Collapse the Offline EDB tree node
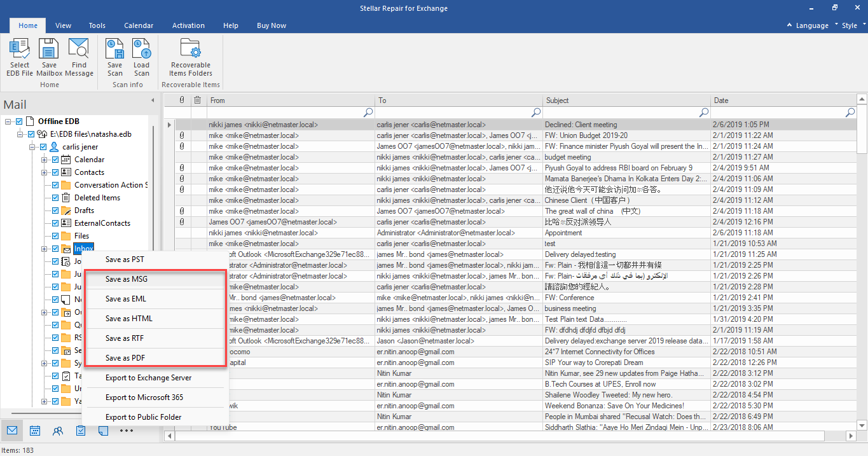This screenshot has height=456, width=868. click(8, 121)
